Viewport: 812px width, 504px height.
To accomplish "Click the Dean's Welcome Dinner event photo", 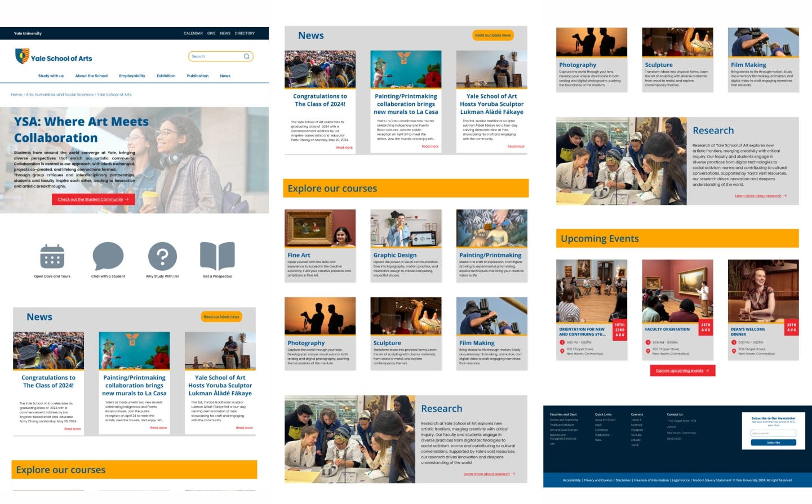I will (x=764, y=291).
